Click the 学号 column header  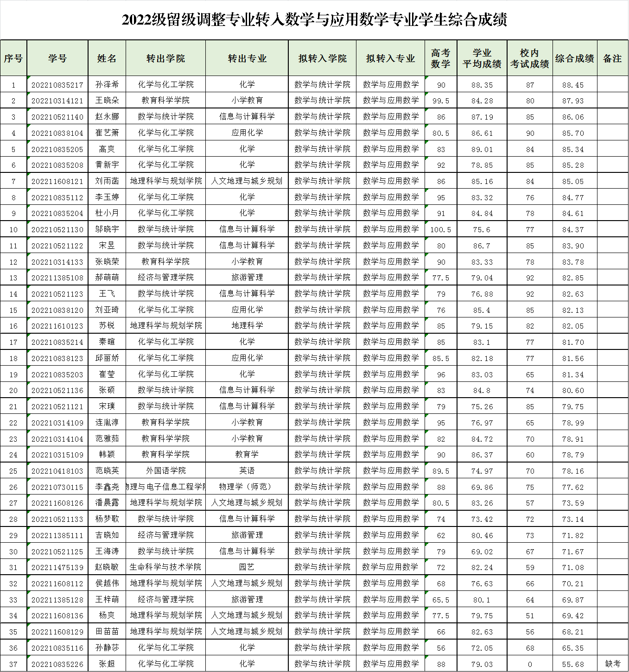tap(57, 58)
